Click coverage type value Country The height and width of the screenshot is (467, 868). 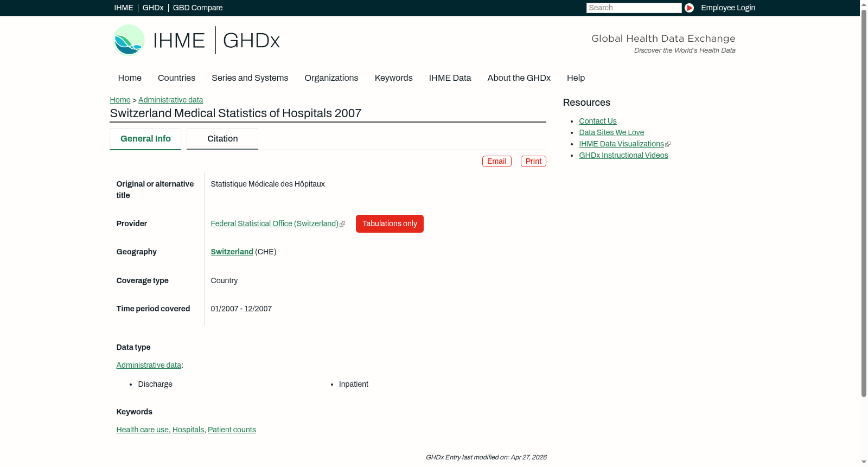coord(224,280)
